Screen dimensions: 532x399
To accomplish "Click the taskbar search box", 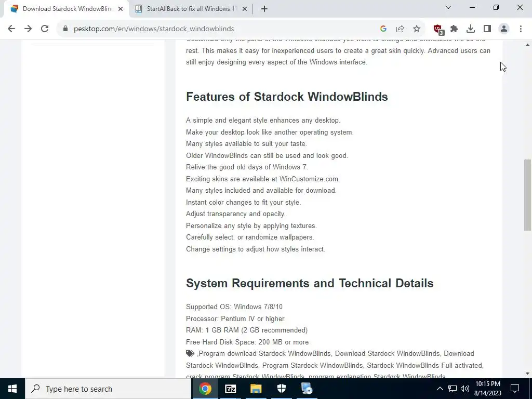I will (108, 389).
